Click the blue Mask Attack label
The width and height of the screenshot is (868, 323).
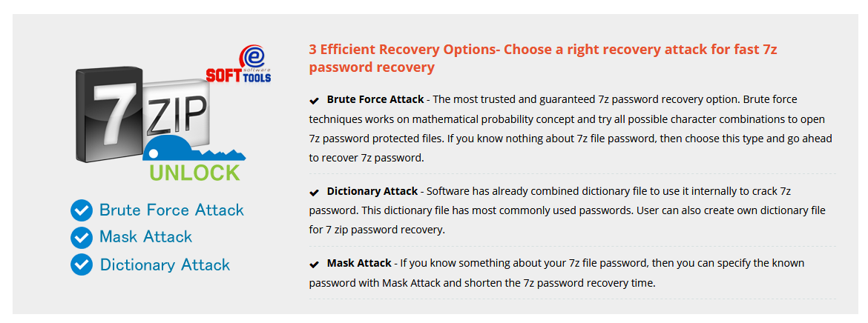tap(145, 237)
